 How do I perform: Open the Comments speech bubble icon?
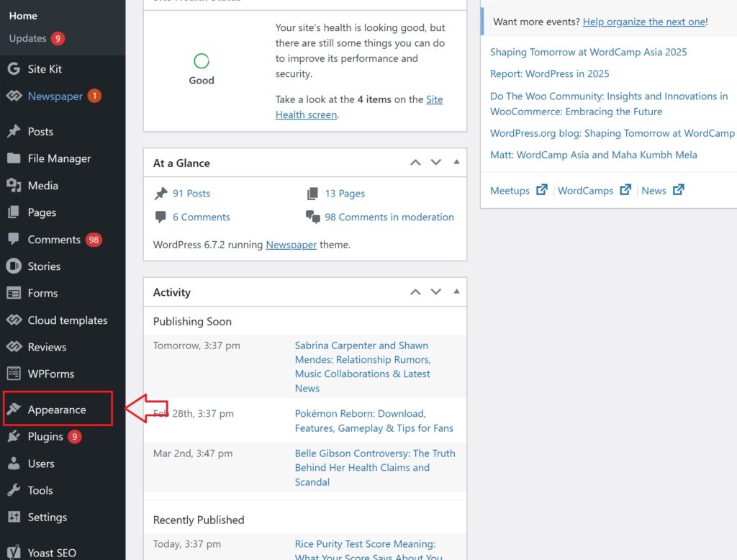pyautogui.click(x=14, y=240)
